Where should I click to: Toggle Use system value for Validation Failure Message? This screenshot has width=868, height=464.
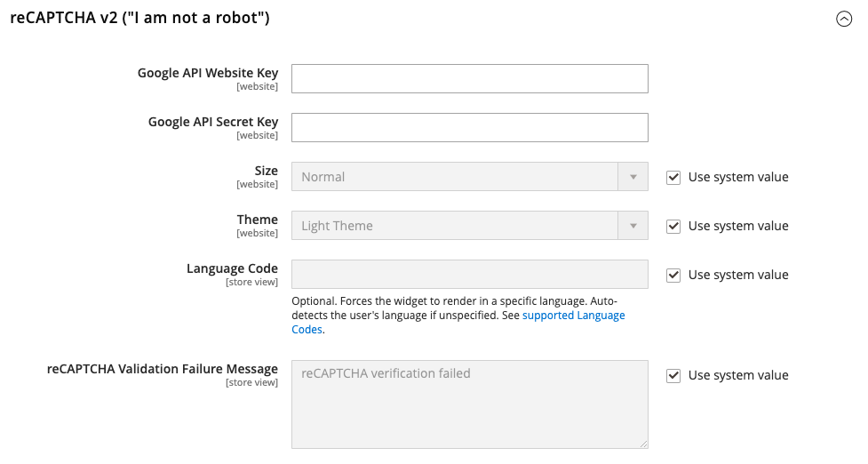tap(673, 375)
